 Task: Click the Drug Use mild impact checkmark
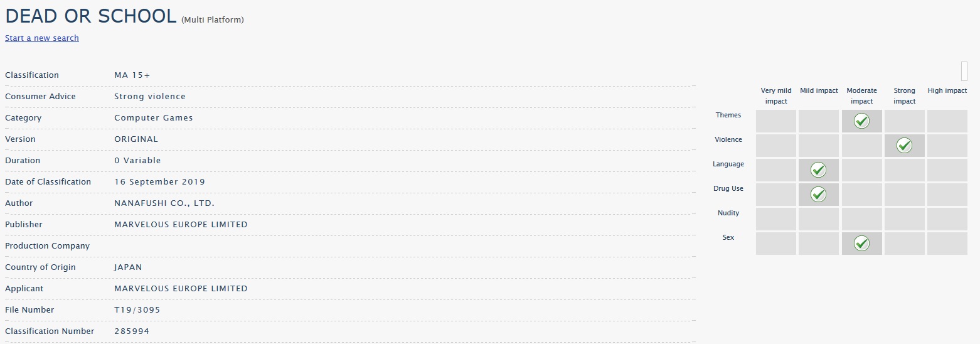(818, 195)
